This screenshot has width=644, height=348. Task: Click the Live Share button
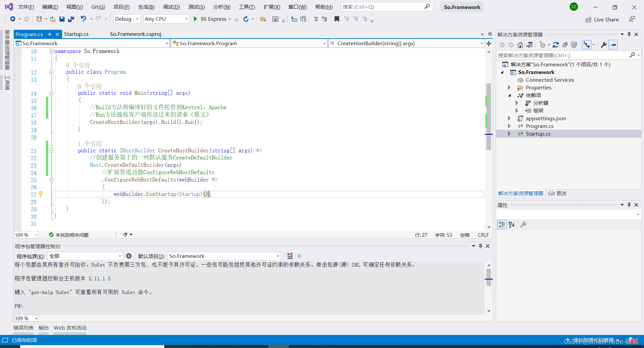pyautogui.click(x=602, y=19)
